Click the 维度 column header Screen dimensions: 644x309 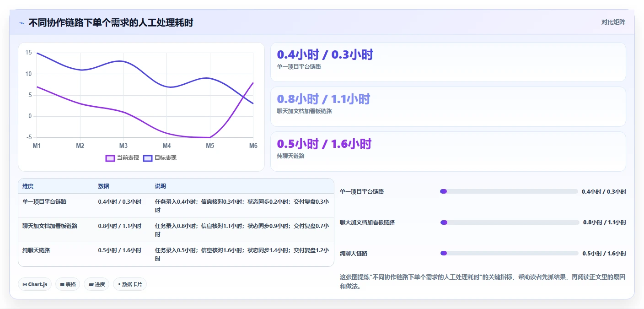click(28, 186)
